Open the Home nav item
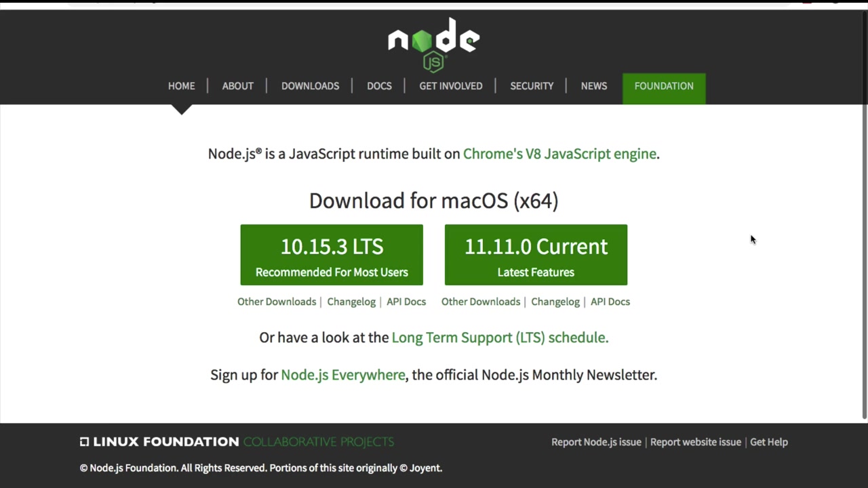This screenshot has width=868, height=488. click(x=181, y=86)
